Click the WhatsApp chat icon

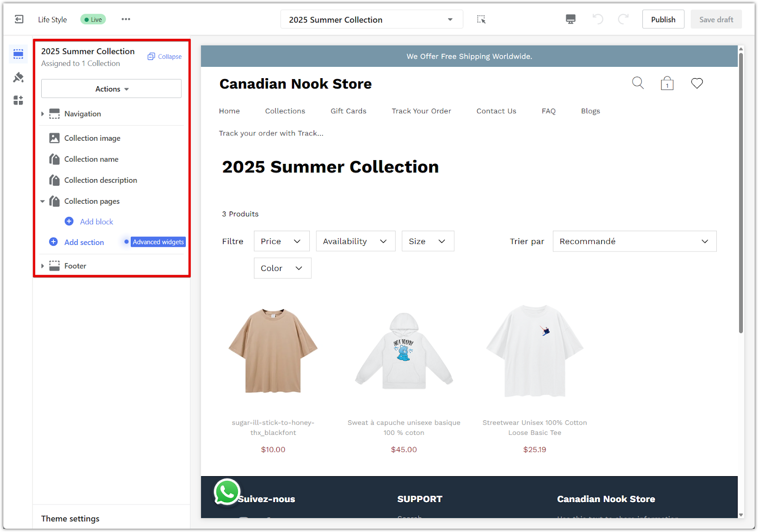click(x=226, y=492)
